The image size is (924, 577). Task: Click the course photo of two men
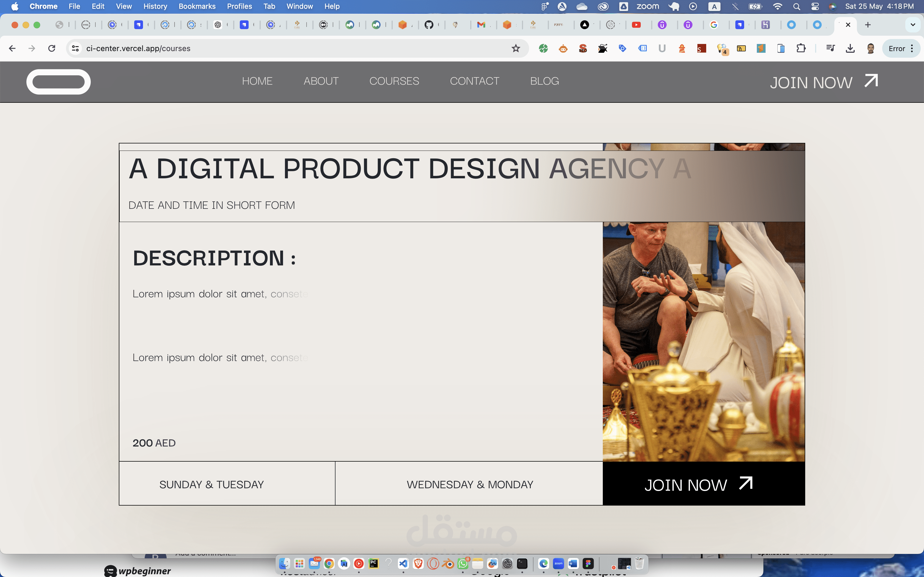703,341
